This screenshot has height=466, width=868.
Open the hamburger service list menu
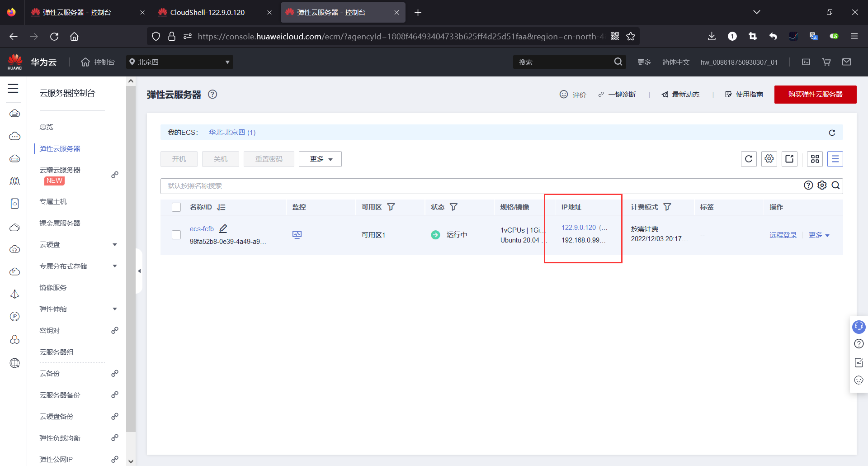(13, 89)
